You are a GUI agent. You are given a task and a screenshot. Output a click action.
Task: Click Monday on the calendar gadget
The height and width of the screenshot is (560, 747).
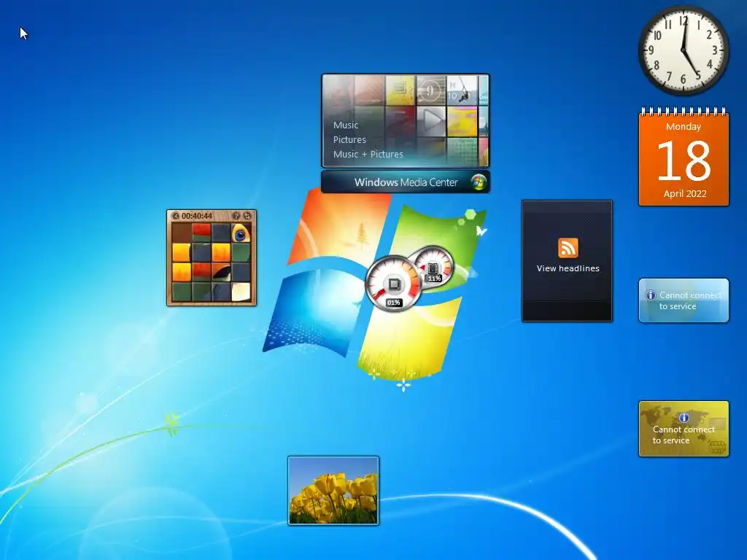(x=684, y=127)
